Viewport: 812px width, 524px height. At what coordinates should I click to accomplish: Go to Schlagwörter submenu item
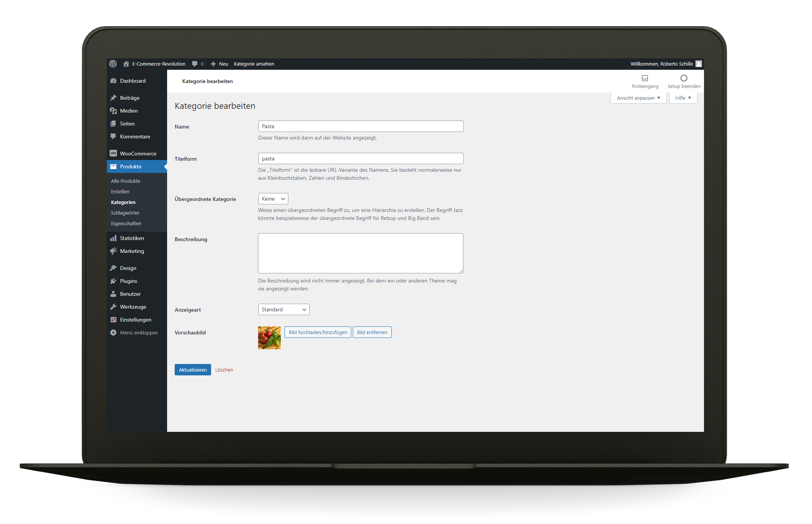125,213
